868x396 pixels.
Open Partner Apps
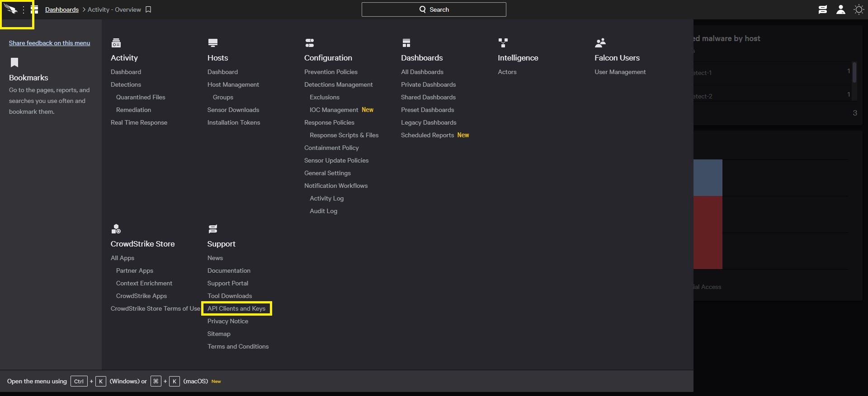[x=134, y=270]
